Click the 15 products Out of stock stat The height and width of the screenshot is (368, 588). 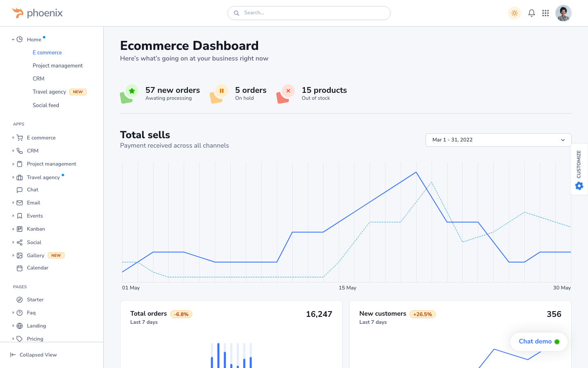pos(312,94)
